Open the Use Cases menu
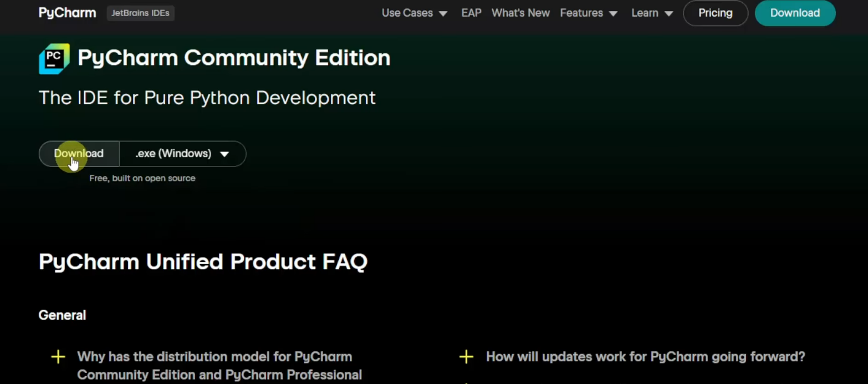Viewport: 868px width, 384px height. pos(407,13)
